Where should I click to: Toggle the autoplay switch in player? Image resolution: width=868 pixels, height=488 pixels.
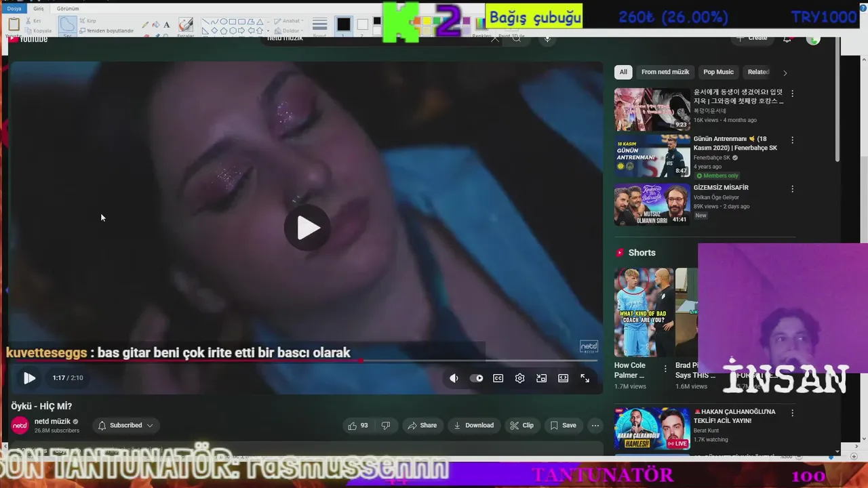[x=477, y=378]
